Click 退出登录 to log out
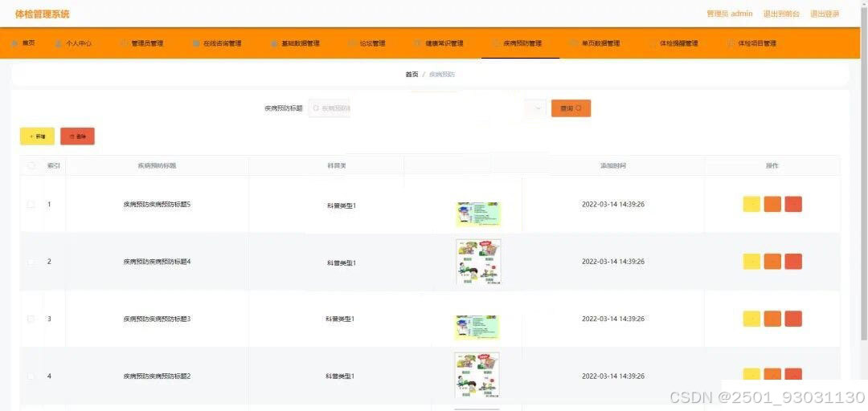Viewport: 868px width, 411px height. coord(825,14)
